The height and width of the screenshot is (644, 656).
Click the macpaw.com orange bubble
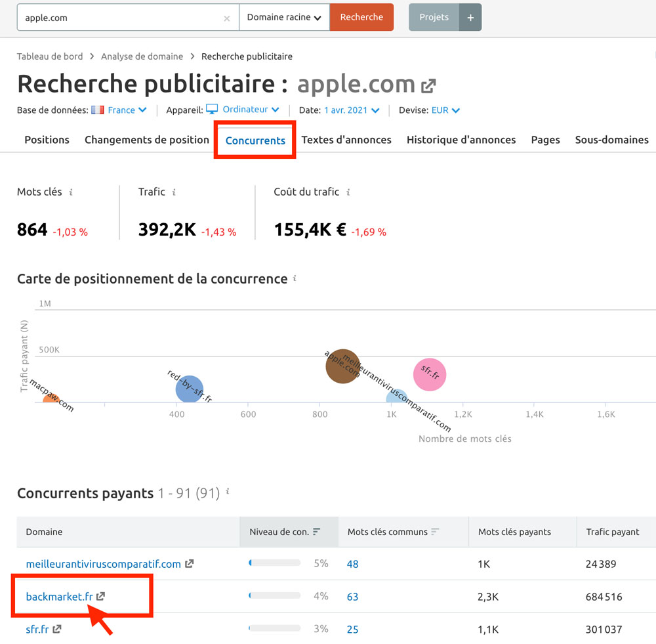(x=51, y=399)
